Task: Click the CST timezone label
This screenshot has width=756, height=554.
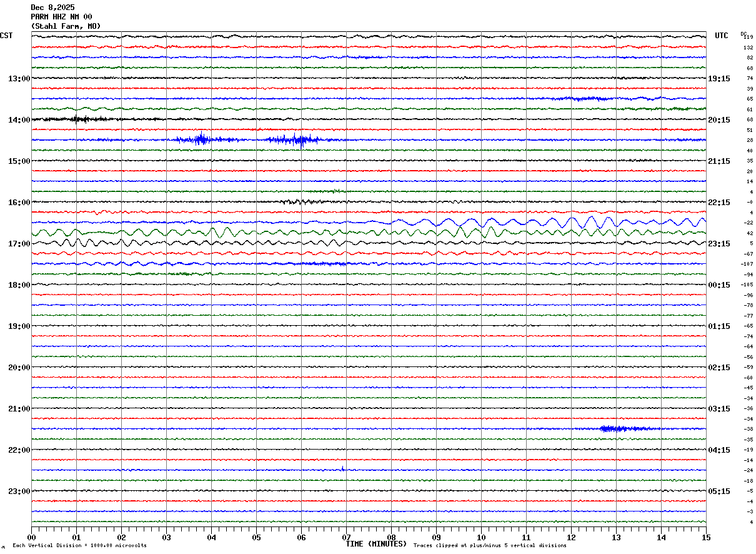Action: (x=6, y=36)
